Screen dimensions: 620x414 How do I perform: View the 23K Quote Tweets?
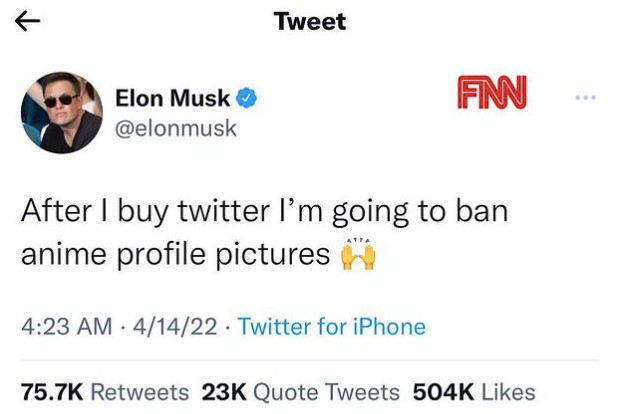300,392
